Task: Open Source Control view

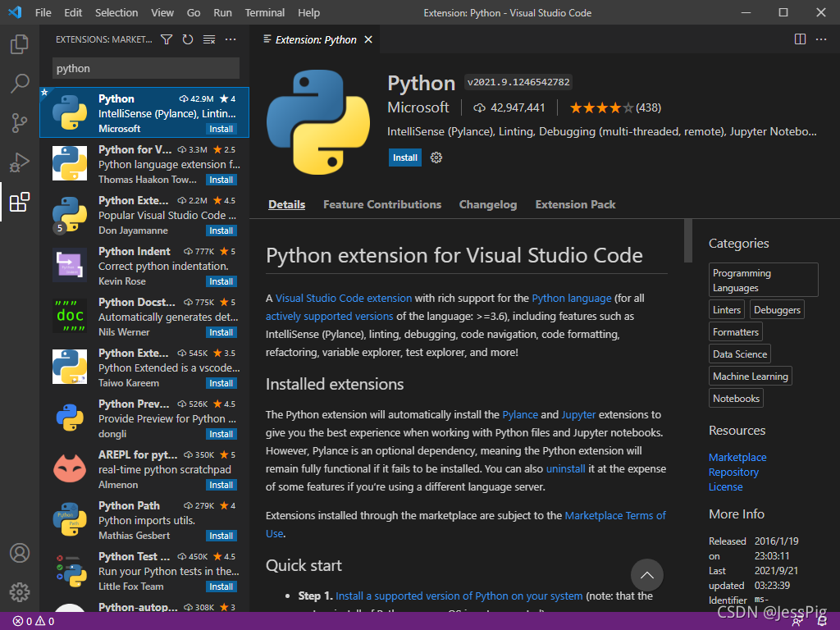Action: 20,123
